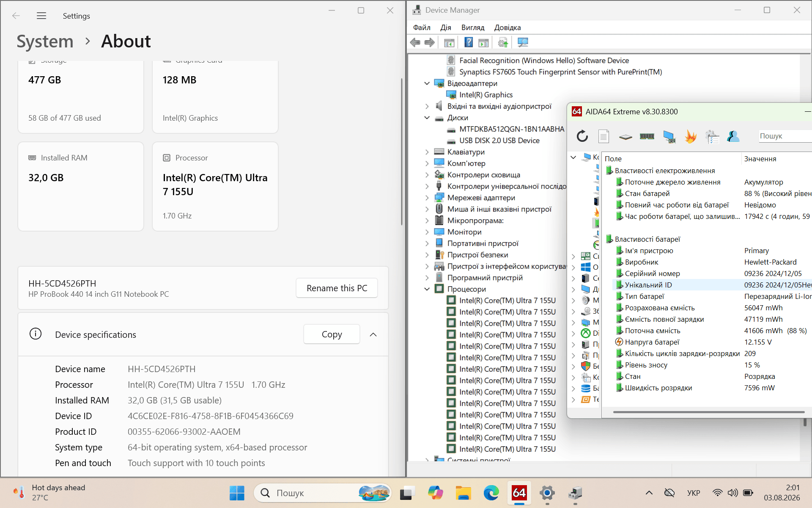The image size is (812, 508).
Task: Open the Довідка menu in Device Manager
Action: [x=507, y=28]
